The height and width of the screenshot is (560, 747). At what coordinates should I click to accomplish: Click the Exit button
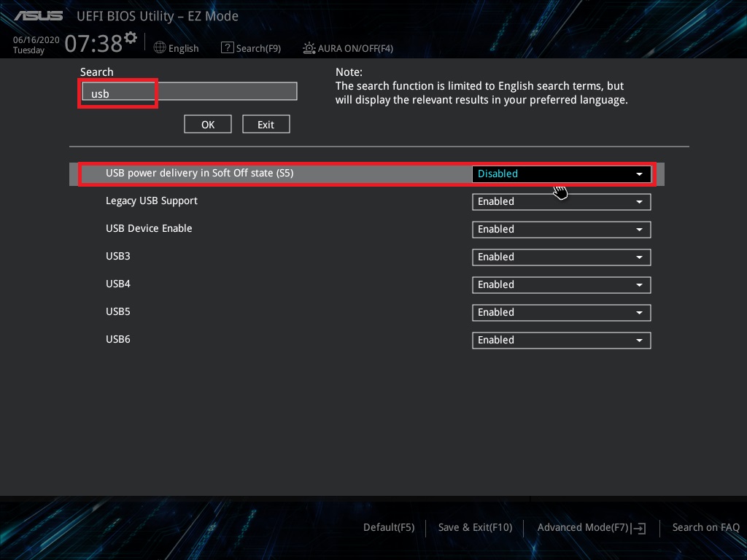tap(266, 124)
